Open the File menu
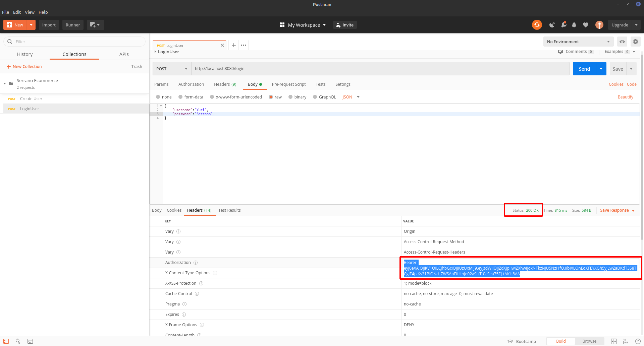The width and height of the screenshot is (644, 346). point(6,12)
